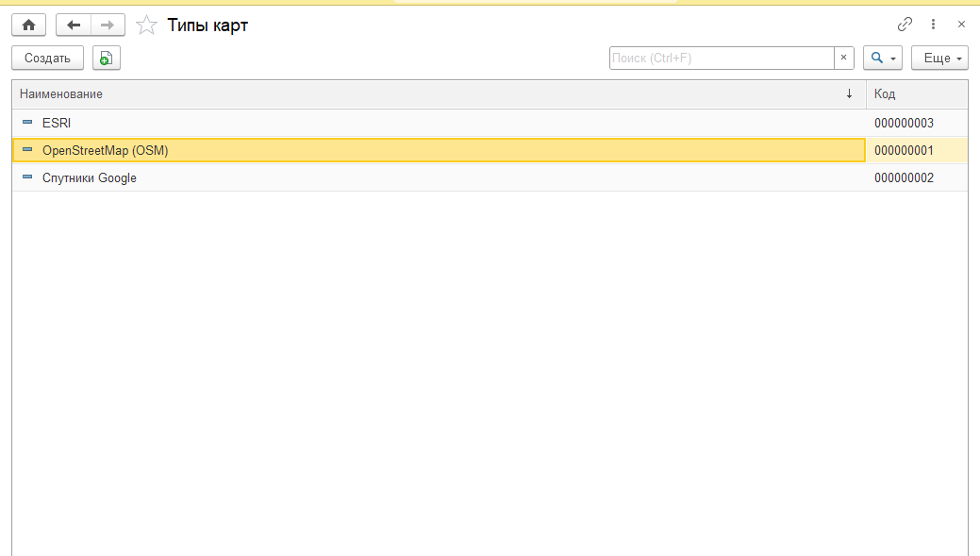This screenshot has width=980, height=556.
Task: Click the sort arrow in Наименование header
Action: [x=850, y=93]
